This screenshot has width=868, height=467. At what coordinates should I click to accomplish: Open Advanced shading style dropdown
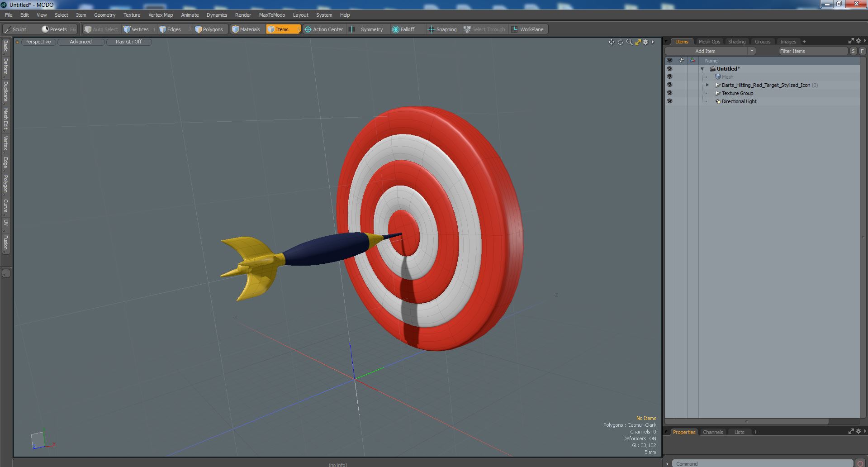(81, 42)
